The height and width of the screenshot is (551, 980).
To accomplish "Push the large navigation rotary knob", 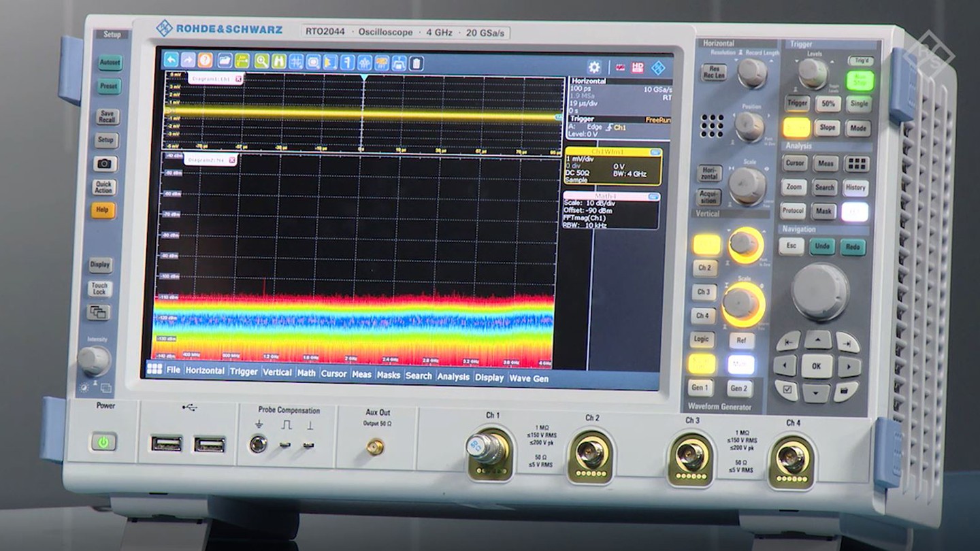I will (x=820, y=291).
